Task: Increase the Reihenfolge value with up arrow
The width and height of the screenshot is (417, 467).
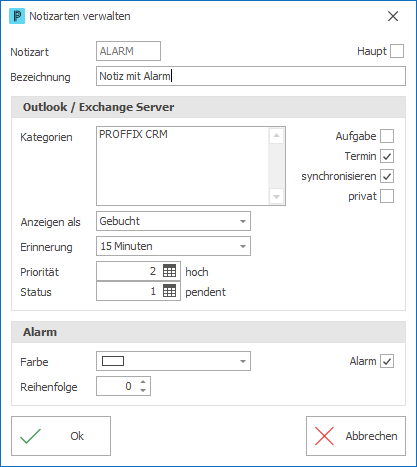Action: [143, 382]
